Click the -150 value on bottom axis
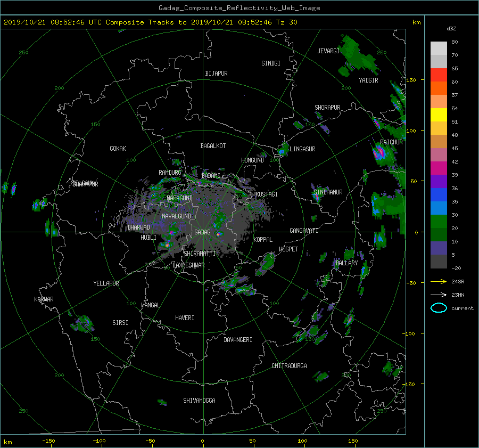 click(48, 441)
